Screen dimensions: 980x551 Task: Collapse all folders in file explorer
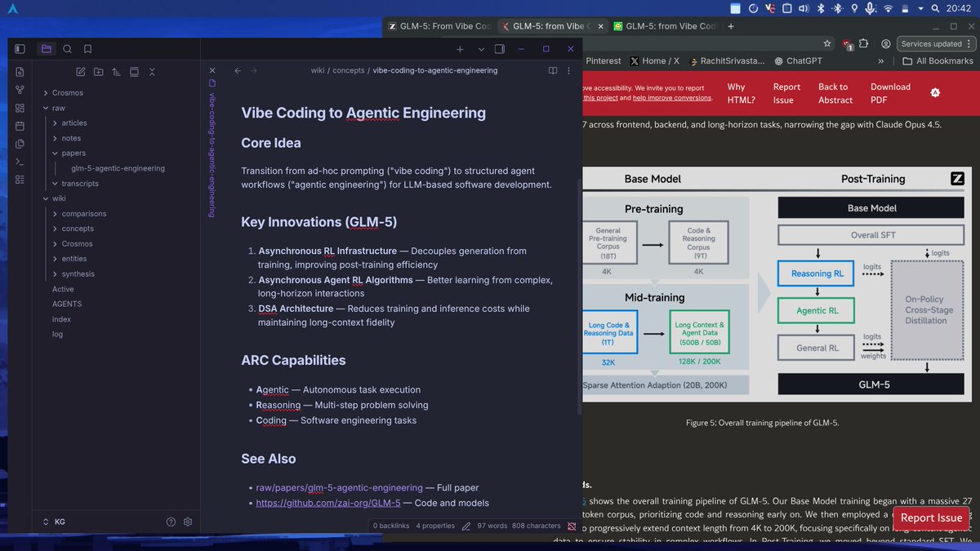pos(152,72)
